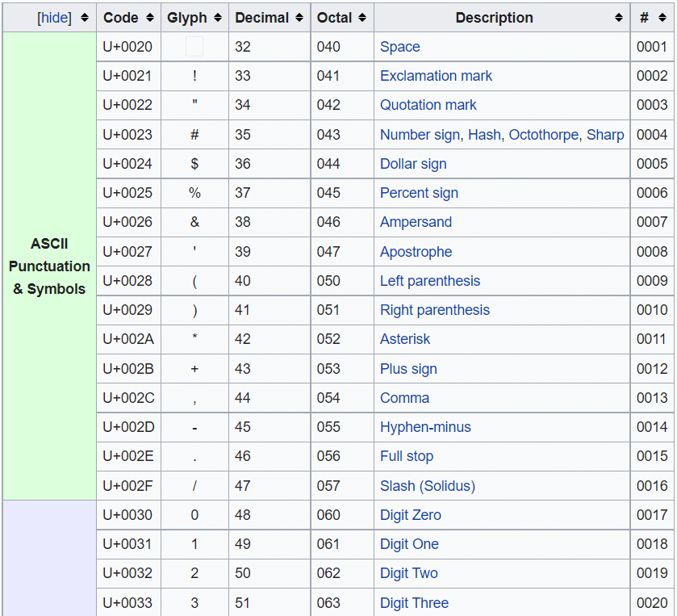Click the Left parenthesis link

[x=430, y=281]
